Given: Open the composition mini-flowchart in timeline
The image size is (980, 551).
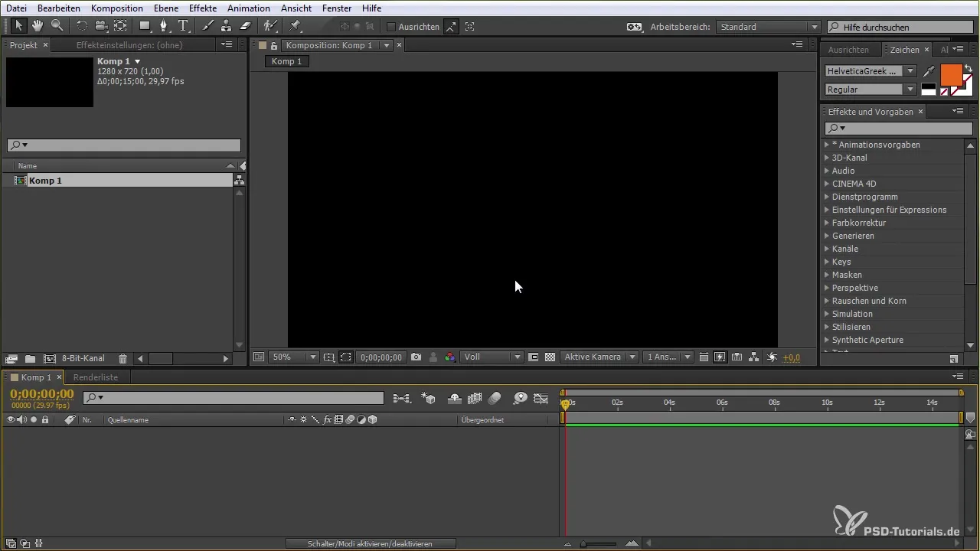Looking at the screenshot, I should point(401,398).
